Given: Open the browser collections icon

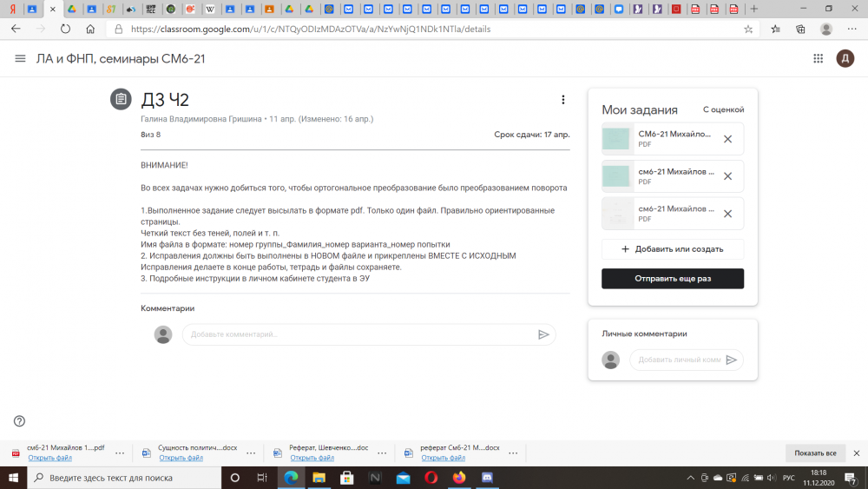Looking at the screenshot, I should pyautogui.click(x=800, y=30).
